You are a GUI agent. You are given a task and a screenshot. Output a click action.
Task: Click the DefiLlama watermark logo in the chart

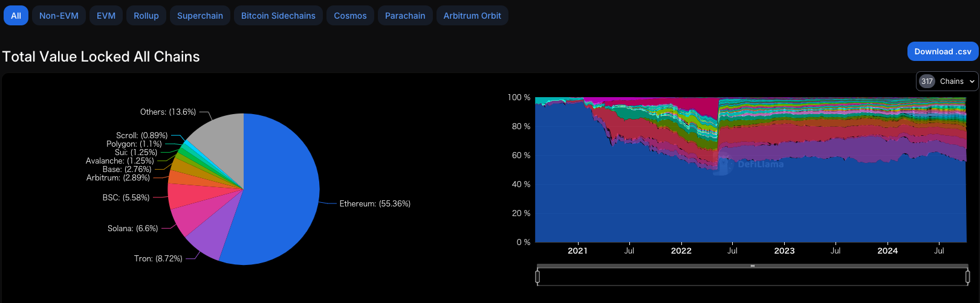click(748, 164)
